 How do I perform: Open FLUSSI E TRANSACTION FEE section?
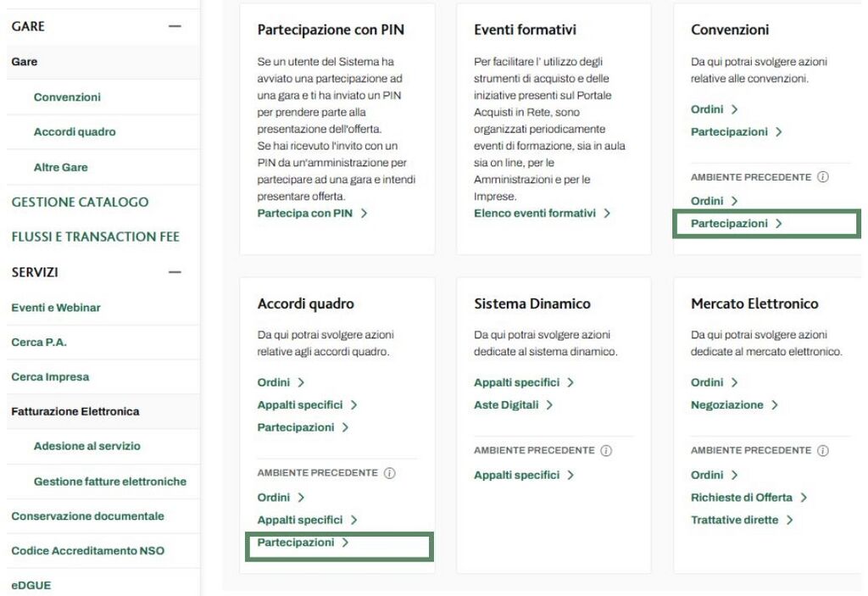tap(95, 237)
